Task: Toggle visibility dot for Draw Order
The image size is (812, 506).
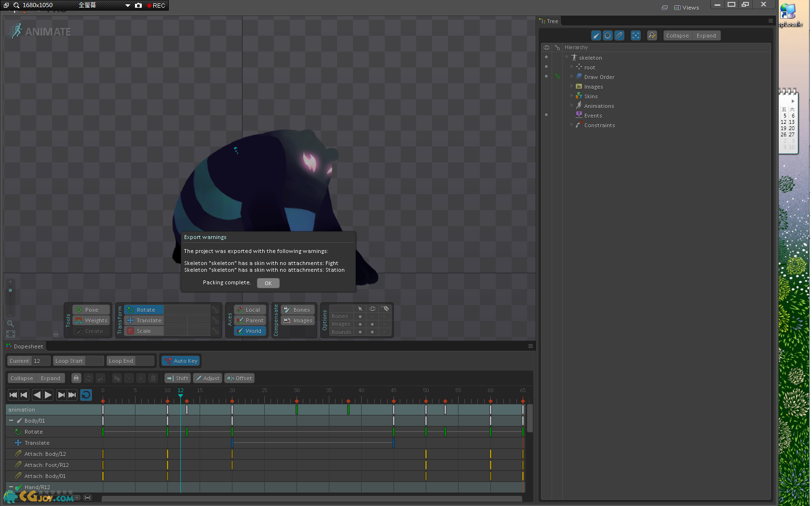Action: 546,76
